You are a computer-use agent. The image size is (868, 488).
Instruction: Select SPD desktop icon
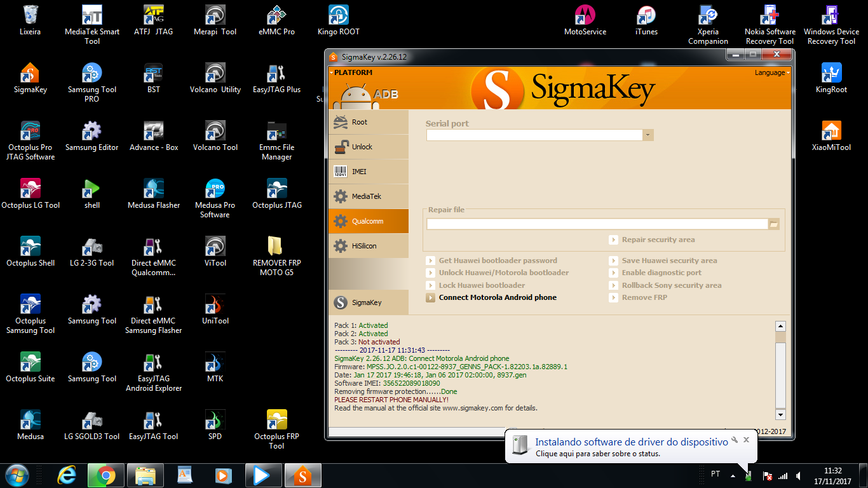[215, 424]
